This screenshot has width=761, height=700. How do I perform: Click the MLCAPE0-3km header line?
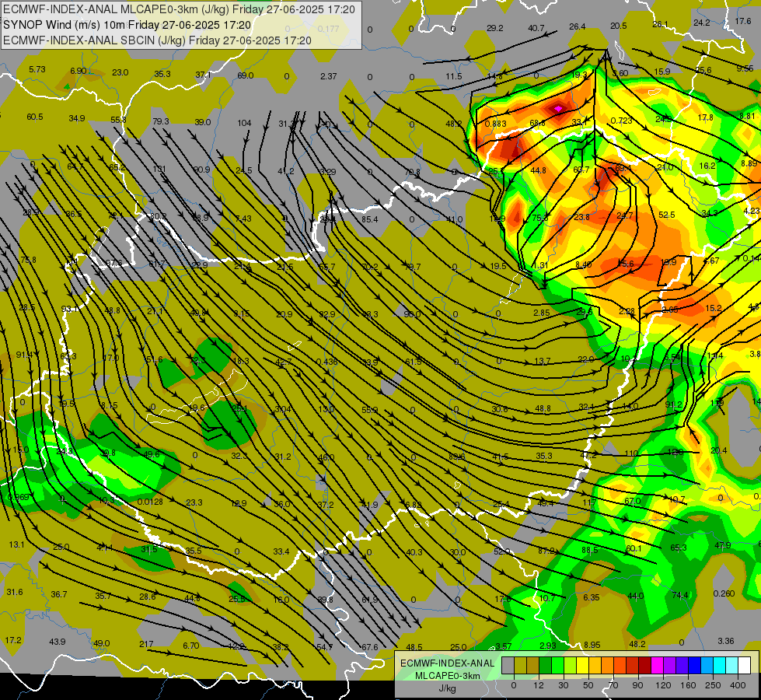179,9
